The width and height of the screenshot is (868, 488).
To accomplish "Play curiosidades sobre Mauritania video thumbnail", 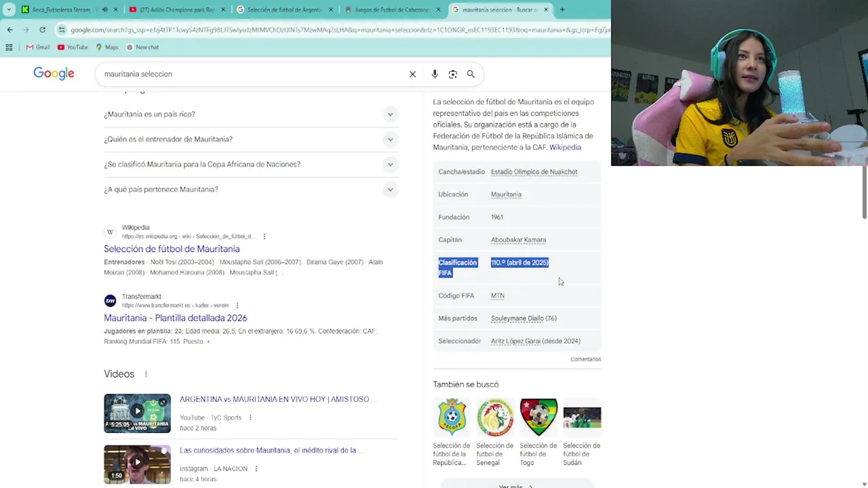I will click(137, 464).
